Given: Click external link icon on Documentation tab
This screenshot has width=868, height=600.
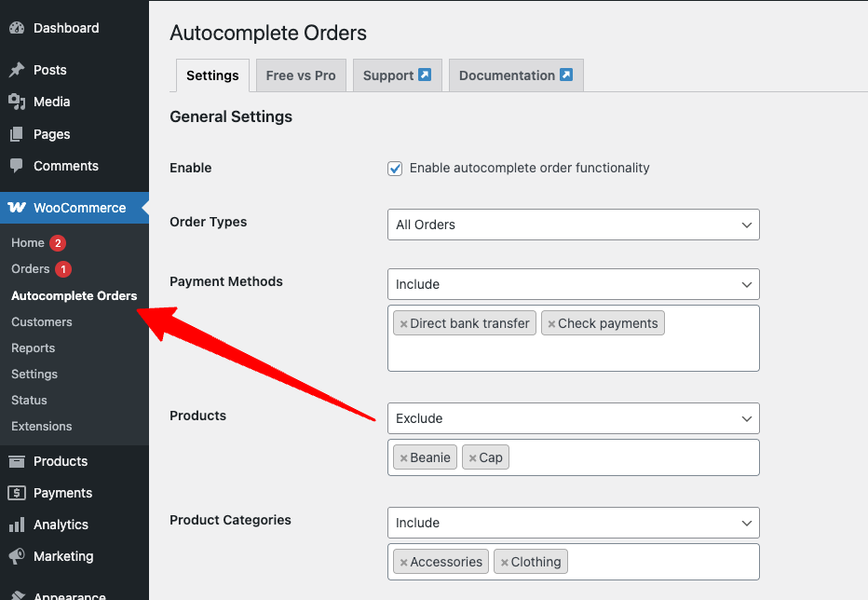Looking at the screenshot, I should [565, 75].
